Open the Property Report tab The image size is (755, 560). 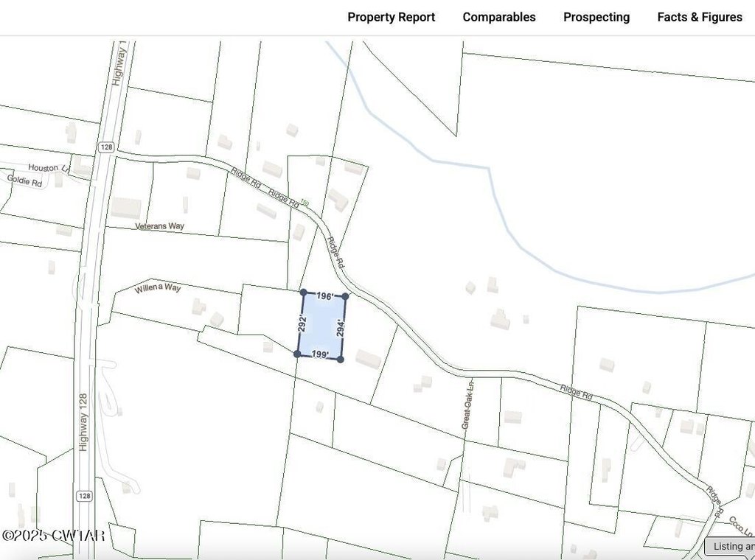coord(391,17)
